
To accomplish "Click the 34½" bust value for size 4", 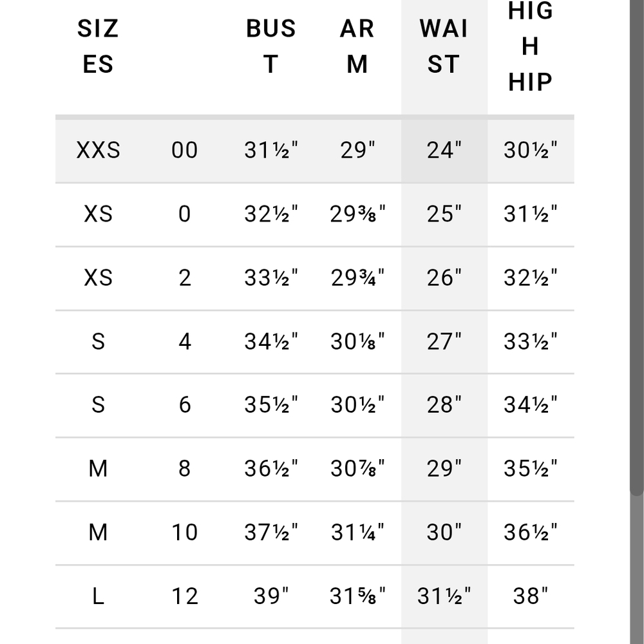I will pyautogui.click(x=271, y=341).
